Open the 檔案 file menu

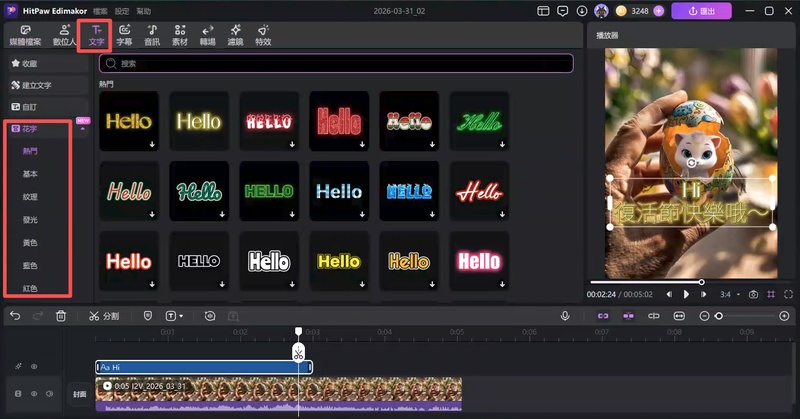click(x=100, y=10)
